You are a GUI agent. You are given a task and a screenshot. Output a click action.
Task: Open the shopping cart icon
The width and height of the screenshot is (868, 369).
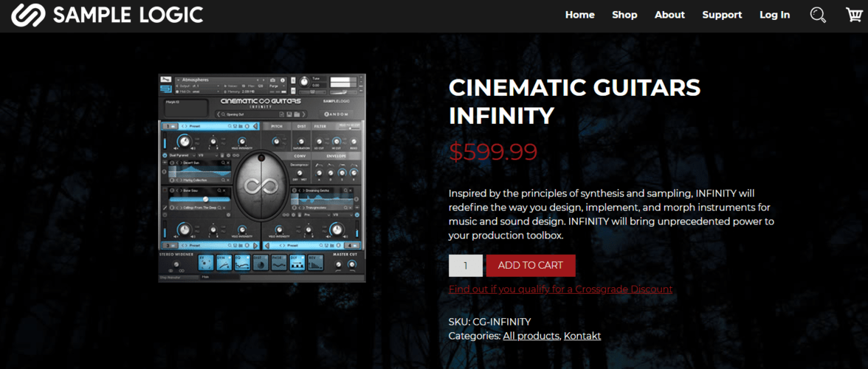(x=853, y=15)
